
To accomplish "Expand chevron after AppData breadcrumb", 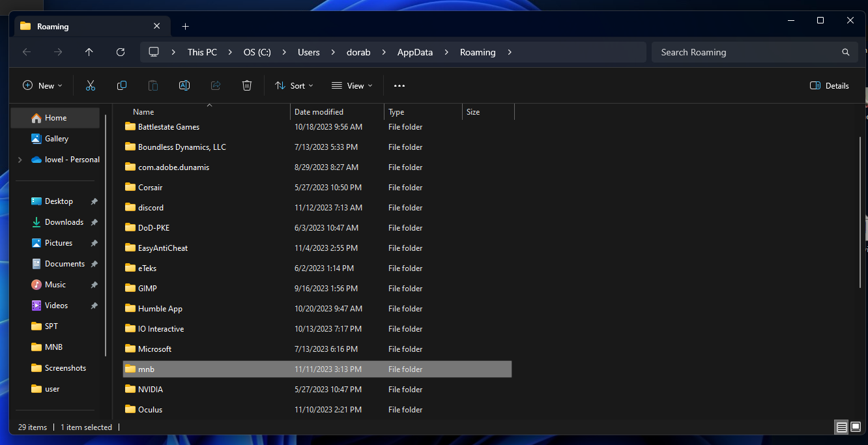I will pyautogui.click(x=446, y=52).
